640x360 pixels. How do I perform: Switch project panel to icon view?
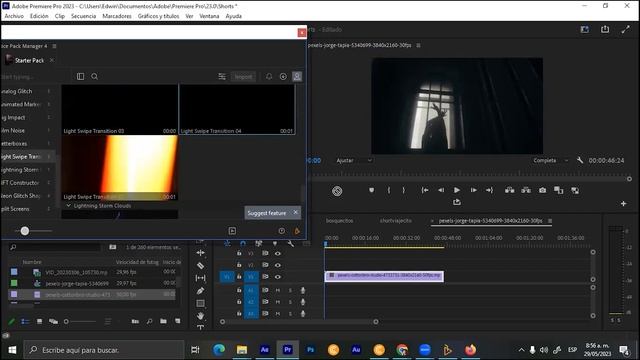point(39,322)
